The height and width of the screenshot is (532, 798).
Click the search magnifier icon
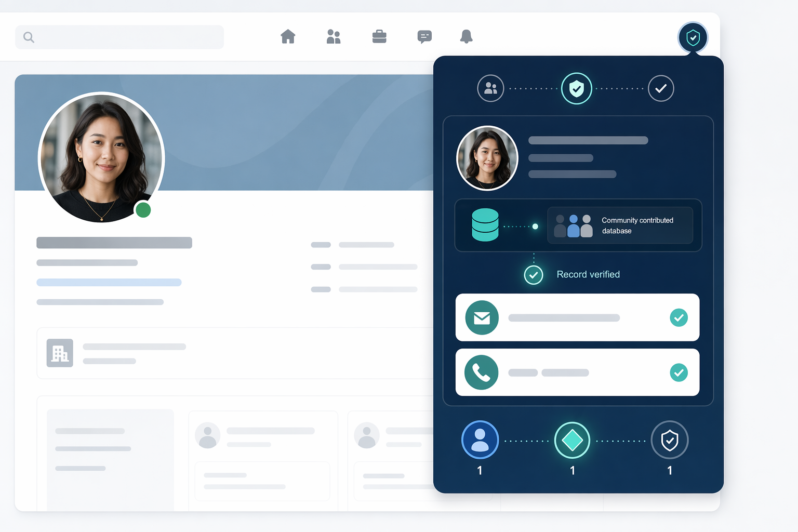click(29, 37)
